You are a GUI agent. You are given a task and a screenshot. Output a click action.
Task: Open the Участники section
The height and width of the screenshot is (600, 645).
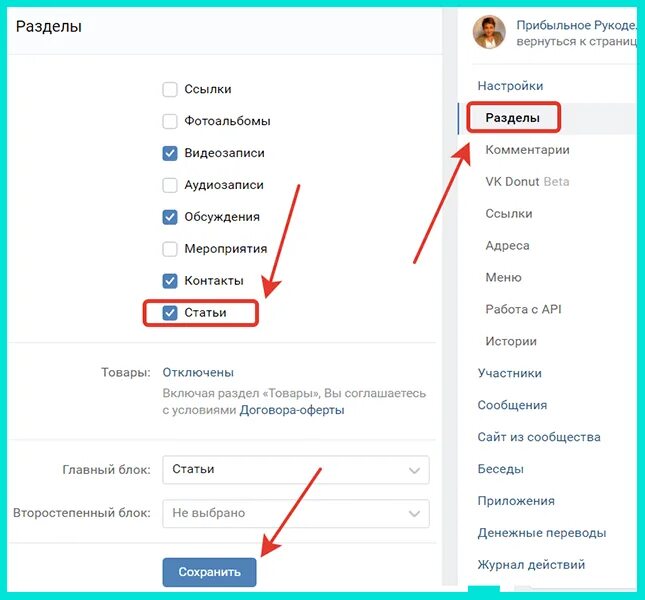[x=510, y=373]
